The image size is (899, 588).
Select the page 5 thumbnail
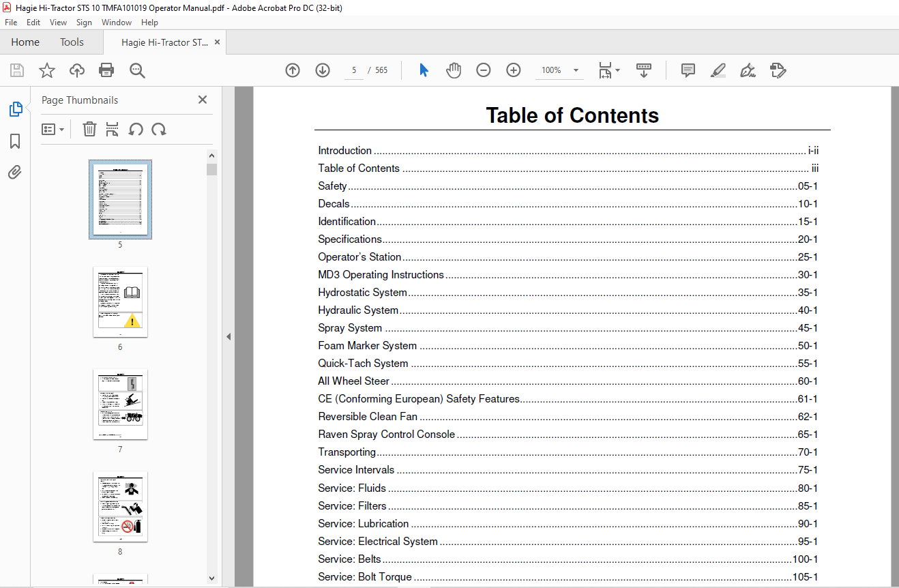[x=121, y=199]
